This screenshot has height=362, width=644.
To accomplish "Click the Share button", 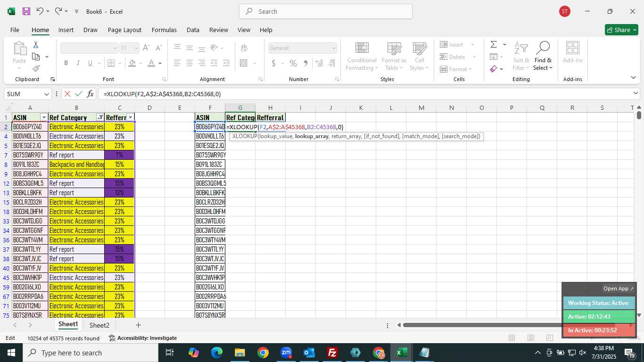I will [621, 30].
